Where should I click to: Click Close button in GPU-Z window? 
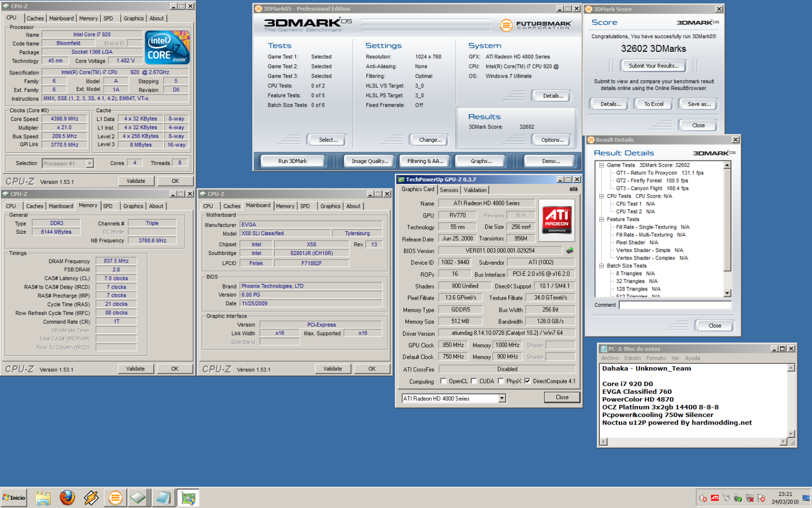pyautogui.click(x=562, y=397)
